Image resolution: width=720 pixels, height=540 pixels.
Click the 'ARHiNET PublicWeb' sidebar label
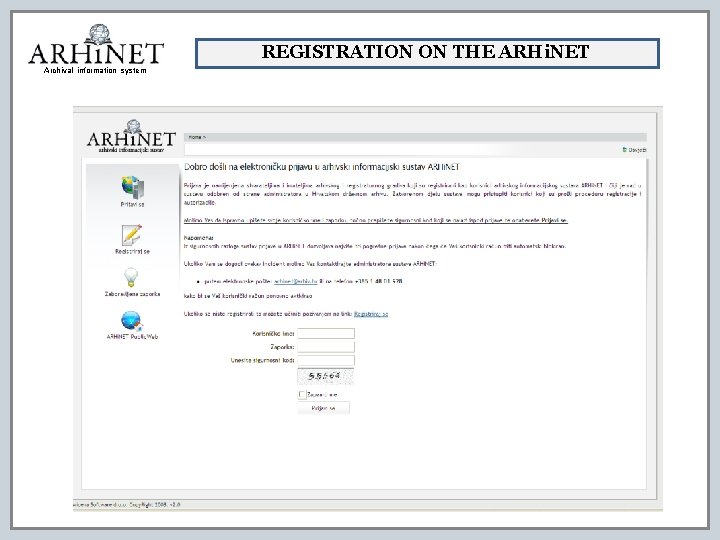[132, 337]
